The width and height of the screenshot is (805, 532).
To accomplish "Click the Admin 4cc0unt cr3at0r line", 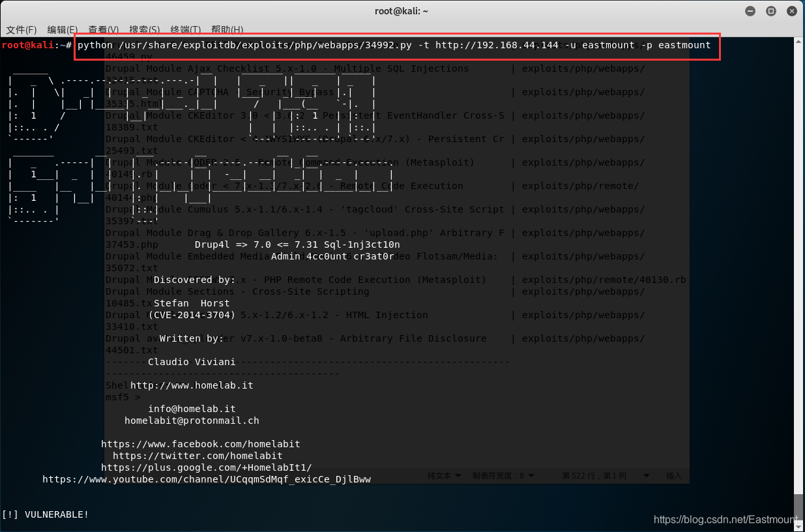I will coord(332,256).
